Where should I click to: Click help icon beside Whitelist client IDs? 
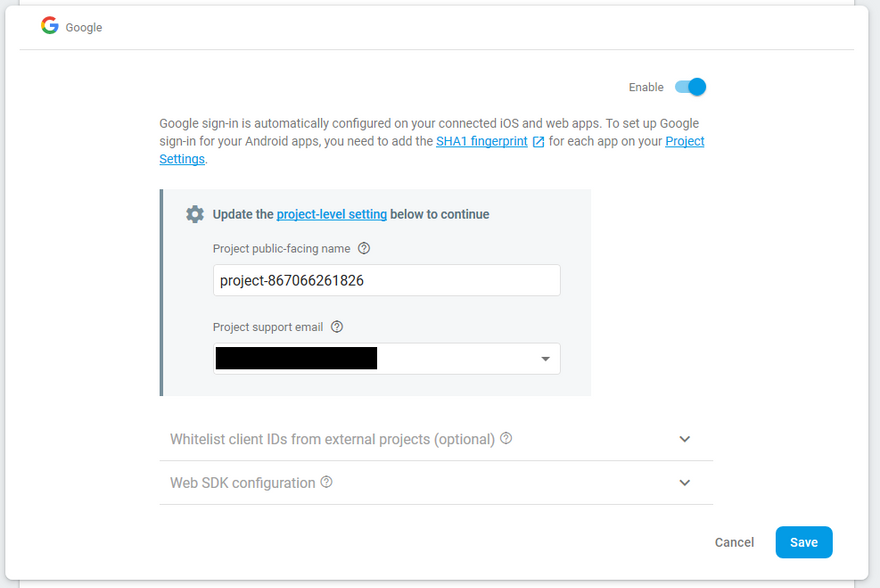tap(506, 438)
